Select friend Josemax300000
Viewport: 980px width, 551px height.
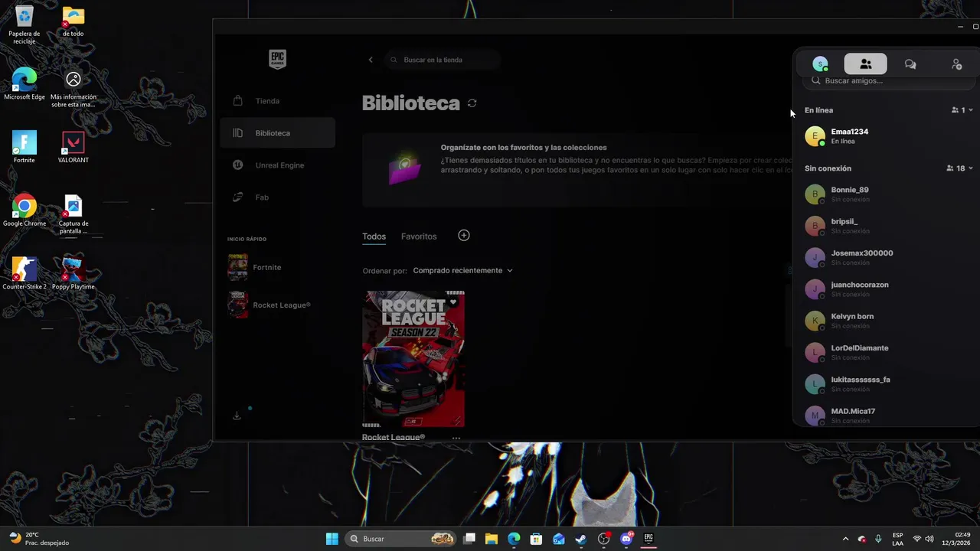(887, 257)
